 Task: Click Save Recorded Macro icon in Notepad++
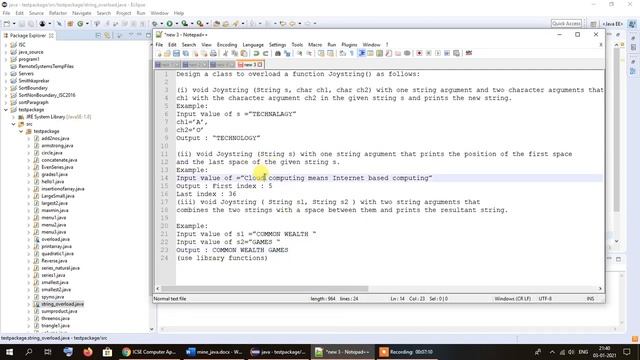[456, 53]
